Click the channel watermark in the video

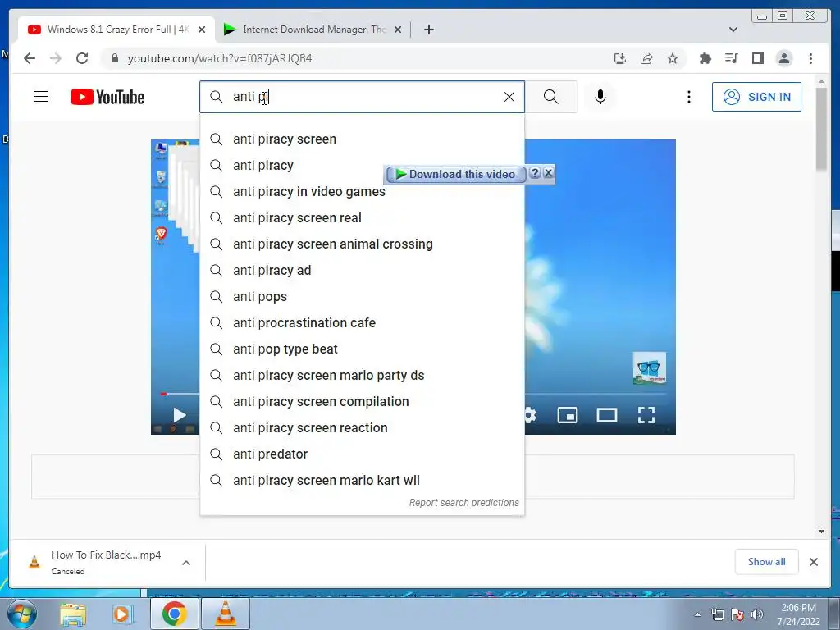650,368
